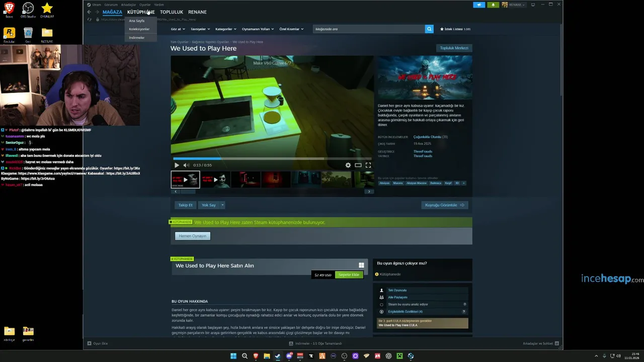Open the RENANE profile tab

197,12
